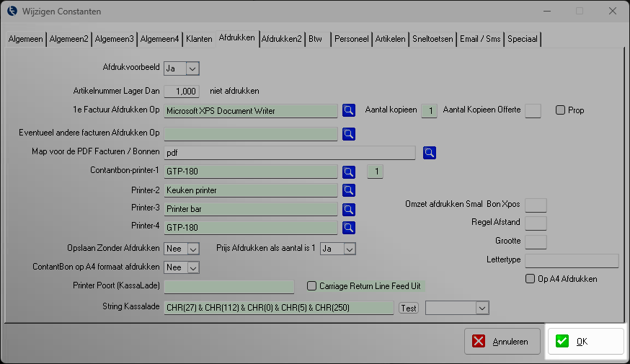
Task: Browse for PDF Facturen map folder
Action: click(x=430, y=152)
